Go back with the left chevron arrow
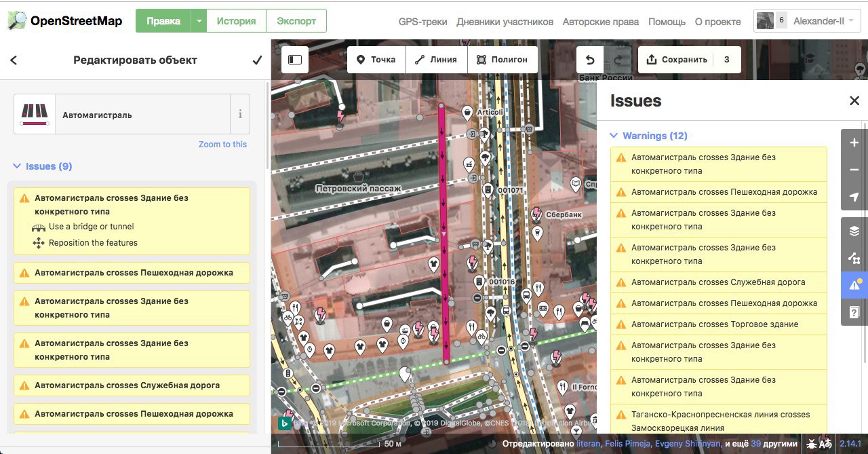 (14, 60)
